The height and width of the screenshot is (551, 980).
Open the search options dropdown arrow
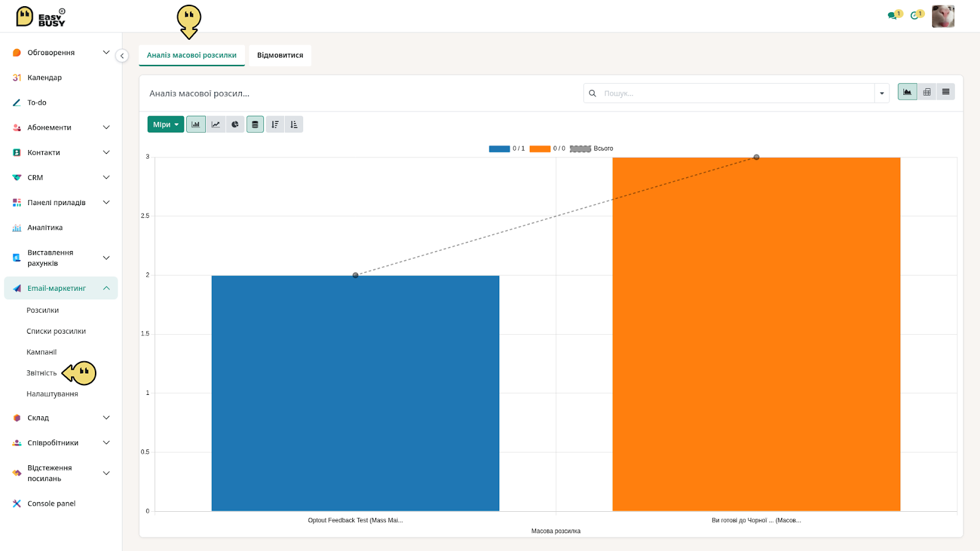coord(882,93)
